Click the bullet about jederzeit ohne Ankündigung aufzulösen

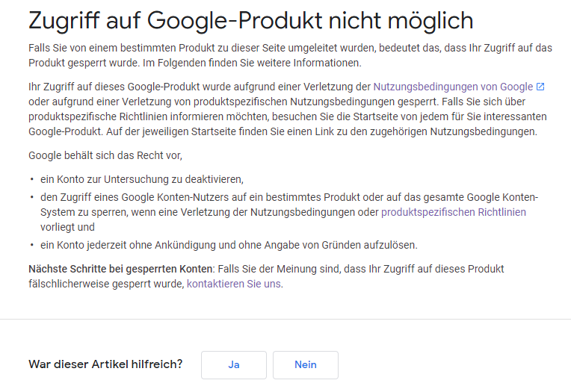point(229,245)
